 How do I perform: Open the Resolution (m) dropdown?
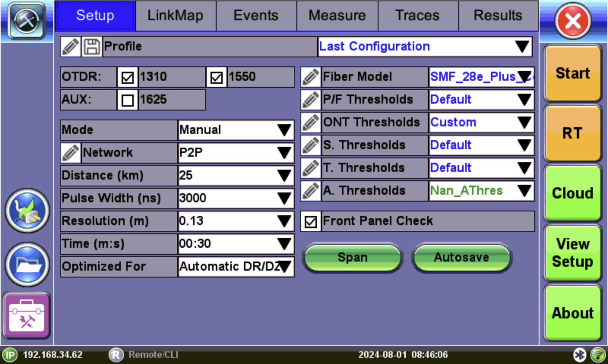236,221
